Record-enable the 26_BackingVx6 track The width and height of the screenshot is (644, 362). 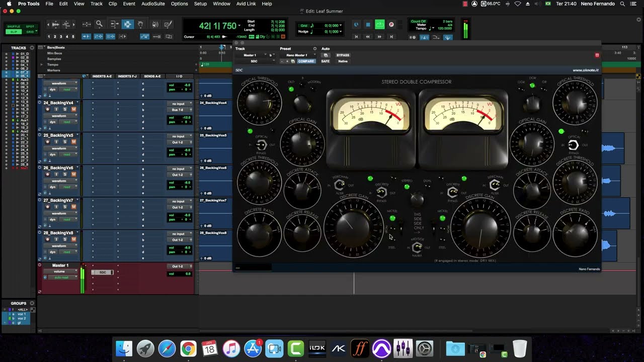(48, 174)
